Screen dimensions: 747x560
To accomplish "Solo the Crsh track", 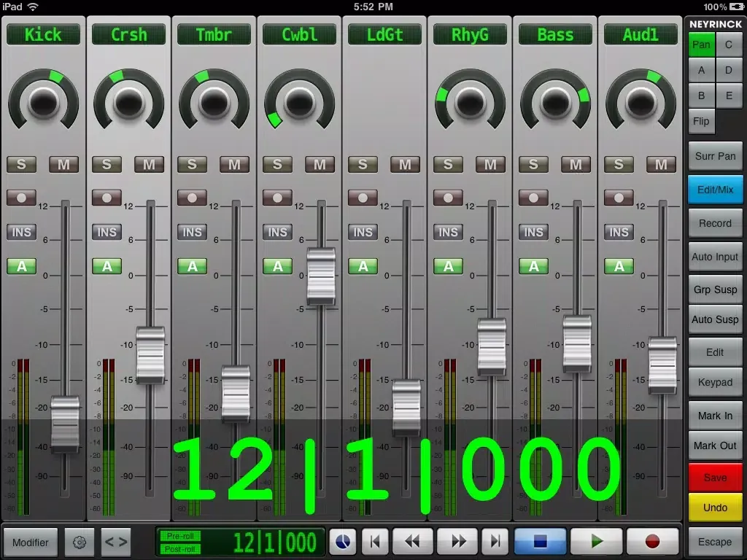I will (x=107, y=164).
